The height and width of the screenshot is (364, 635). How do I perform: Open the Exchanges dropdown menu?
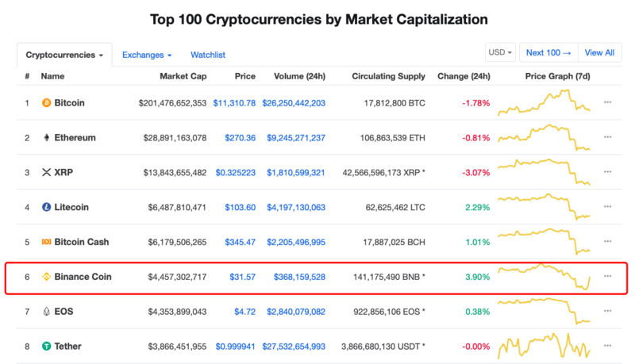(147, 55)
